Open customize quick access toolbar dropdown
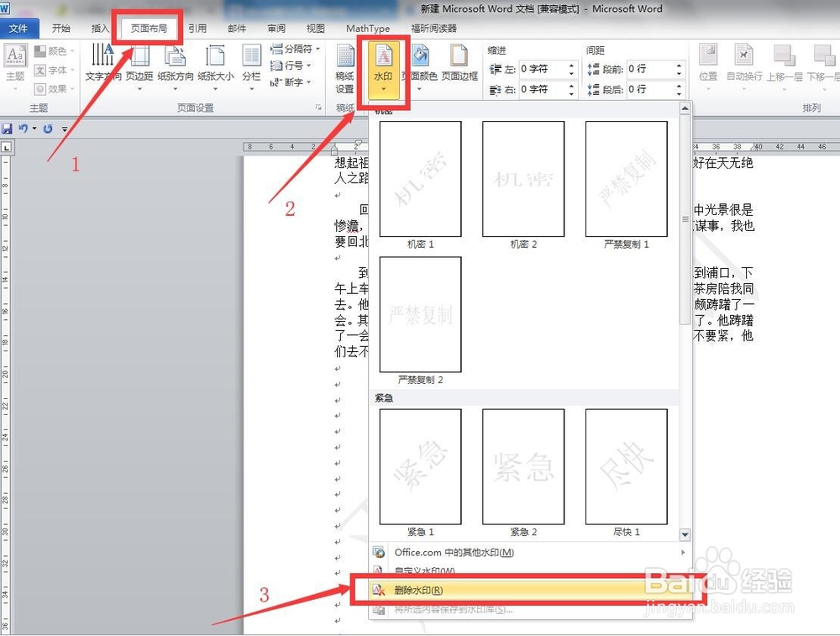The height and width of the screenshot is (636, 840). pyautogui.click(x=65, y=129)
